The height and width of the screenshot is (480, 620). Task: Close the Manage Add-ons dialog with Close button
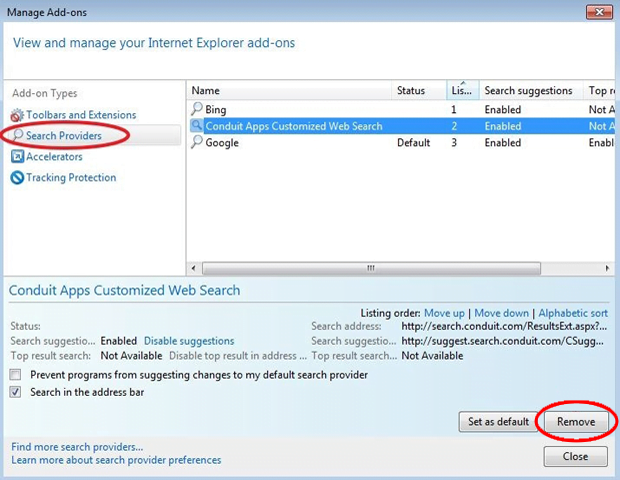coord(575,456)
